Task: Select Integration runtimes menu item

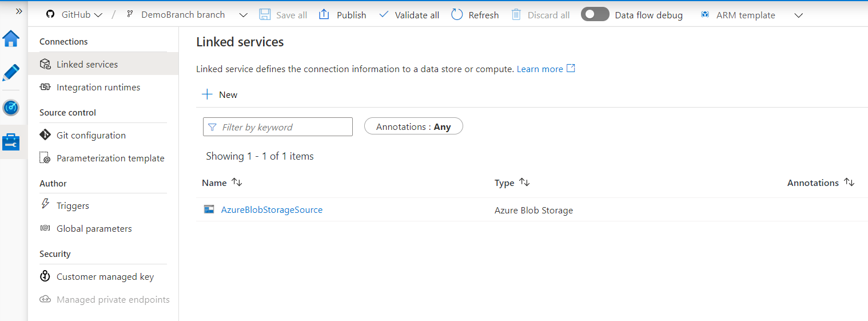Action: tap(98, 88)
